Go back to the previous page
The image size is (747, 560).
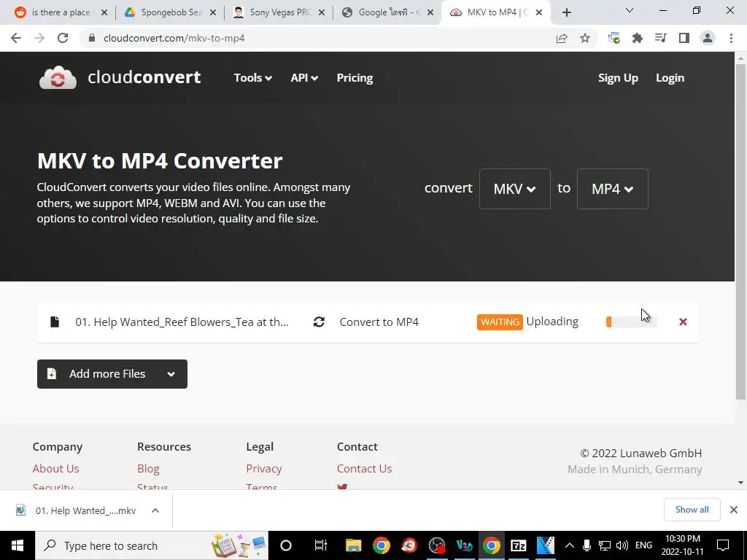16,38
